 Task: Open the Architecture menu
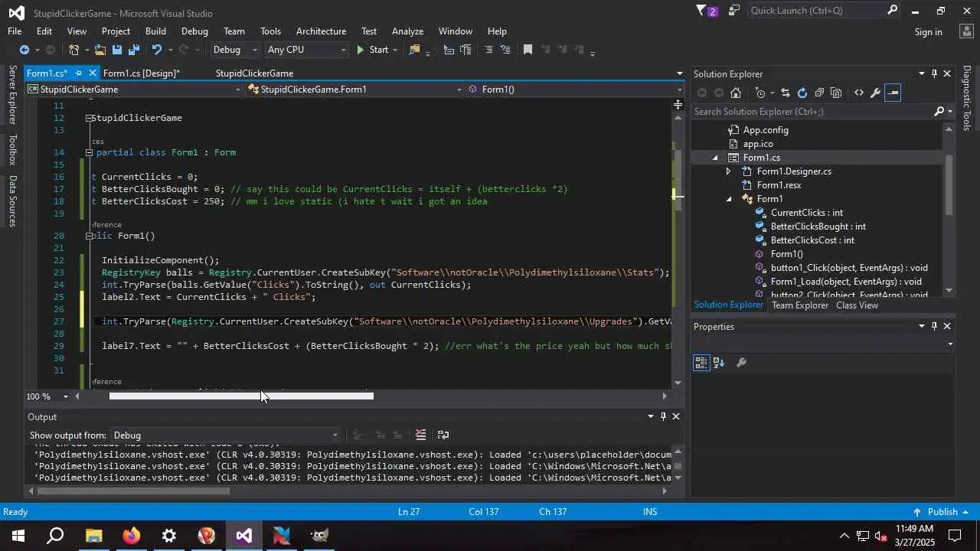pos(321,31)
